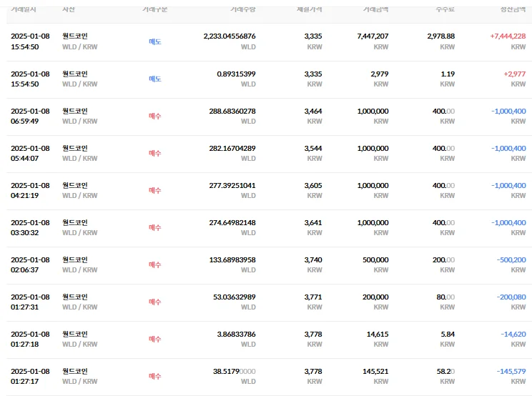Click the +2,977 KRW settlement amount
This screenshot has width=532, height=396.
(x=514, y=74)
